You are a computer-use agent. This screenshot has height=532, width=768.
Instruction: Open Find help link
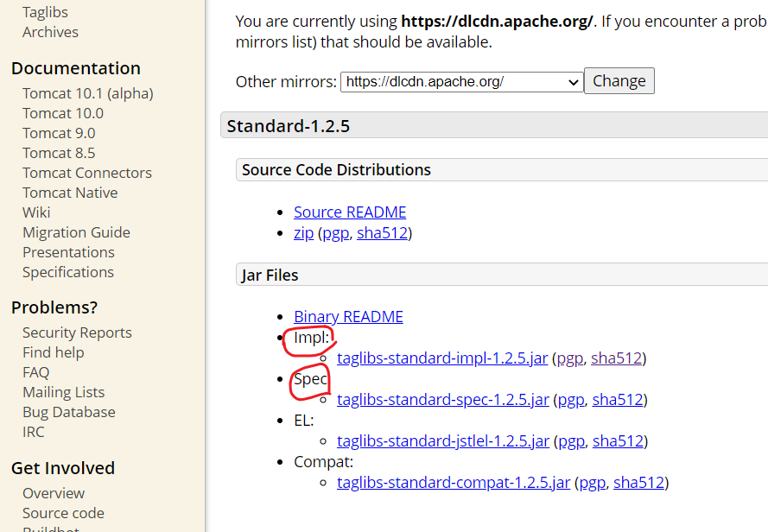pyautogui.click(x=54, y=352)
